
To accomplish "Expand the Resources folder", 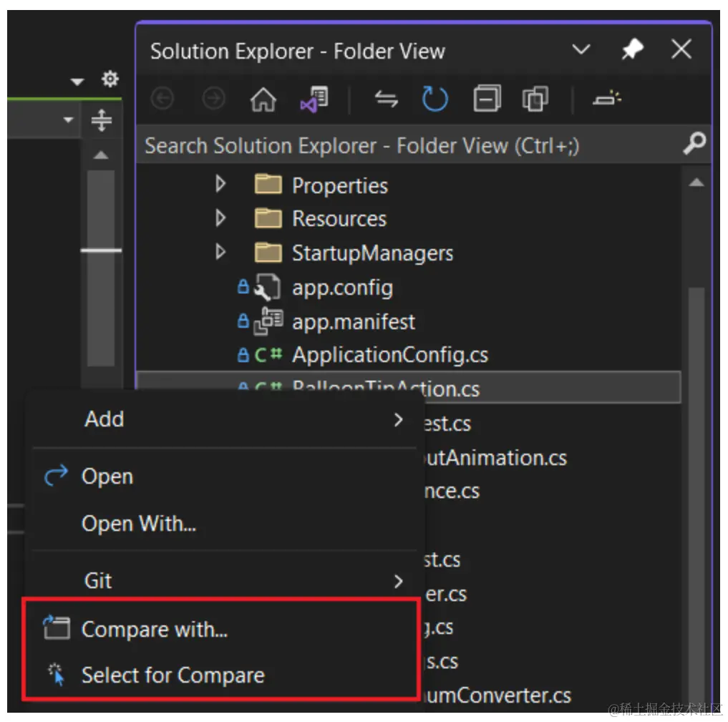I will [x=220, y=218].
